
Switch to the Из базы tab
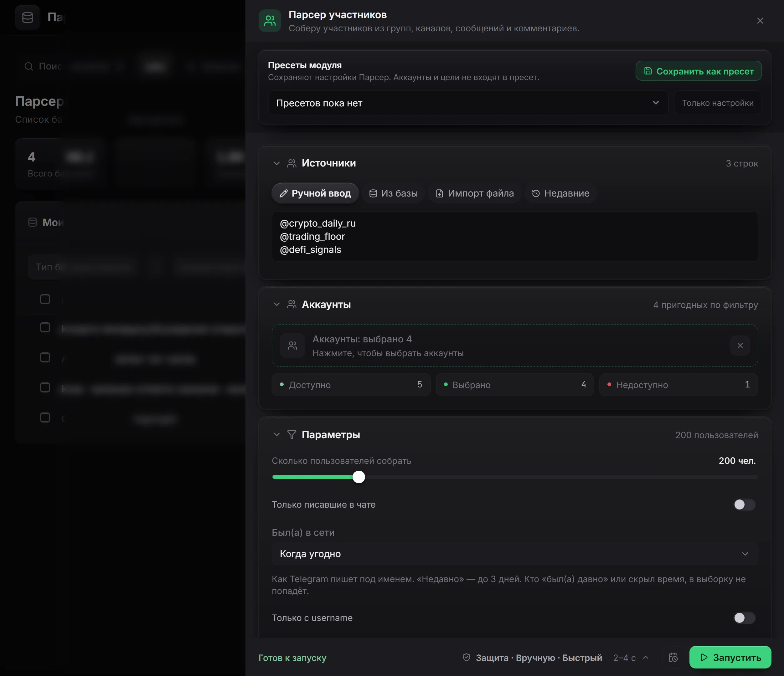tap(393, 193)
